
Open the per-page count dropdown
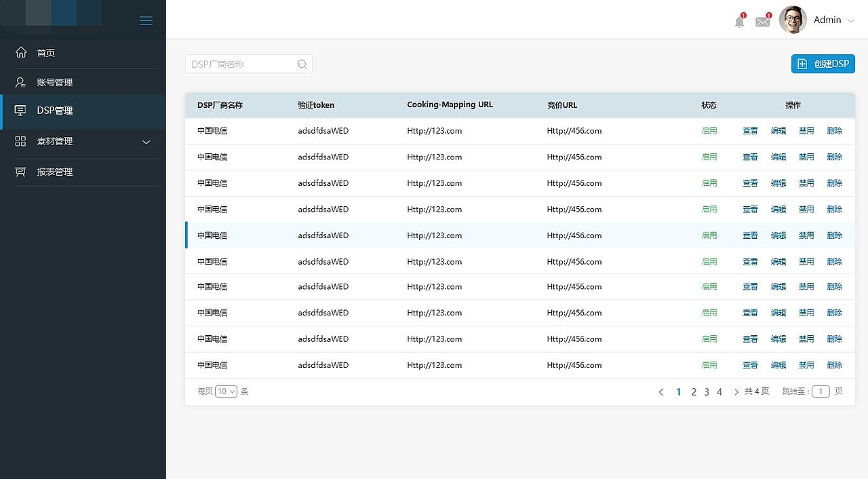pos(226,391)
